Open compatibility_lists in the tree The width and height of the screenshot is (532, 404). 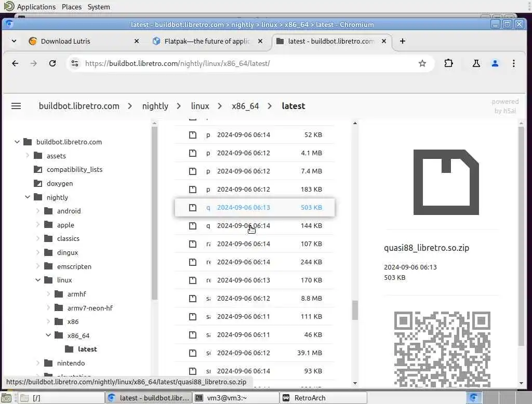tap(74, 169)
